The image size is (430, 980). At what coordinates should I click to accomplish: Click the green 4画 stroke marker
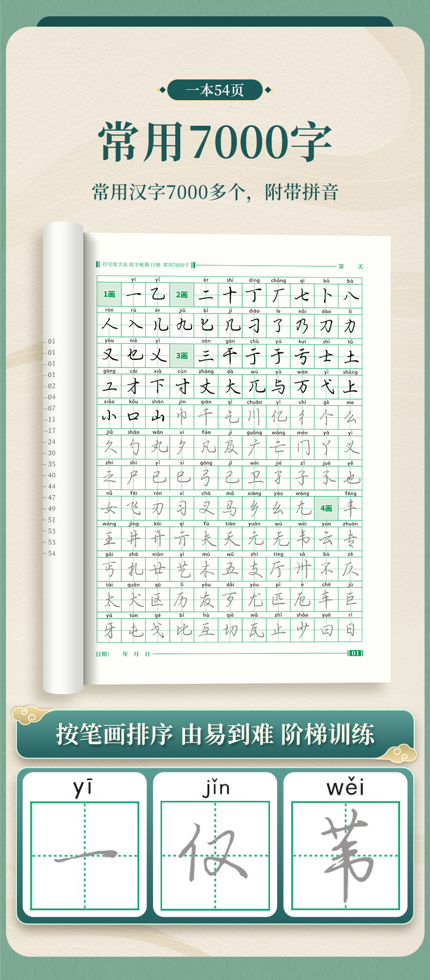pyautogui.click(x=326, y=508)
